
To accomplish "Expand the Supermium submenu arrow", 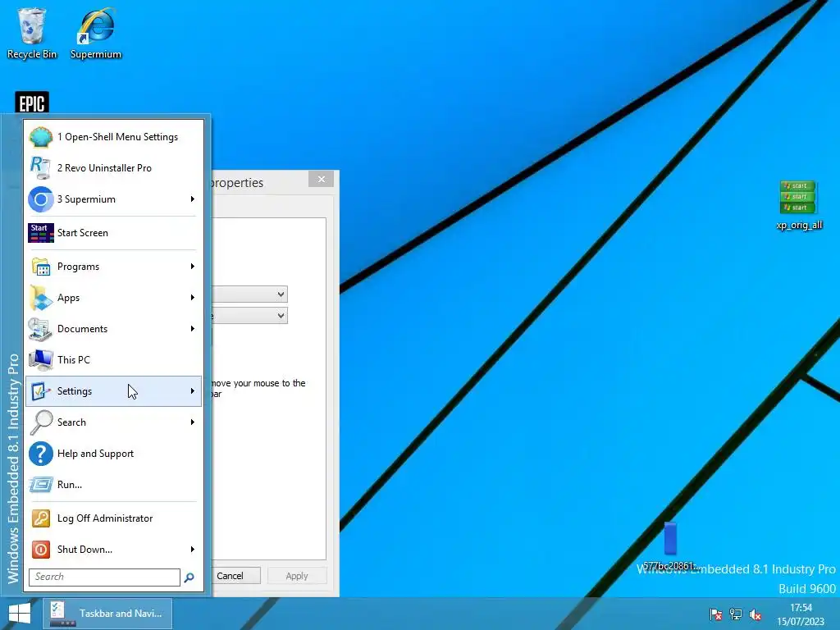I will coord(192,199).
